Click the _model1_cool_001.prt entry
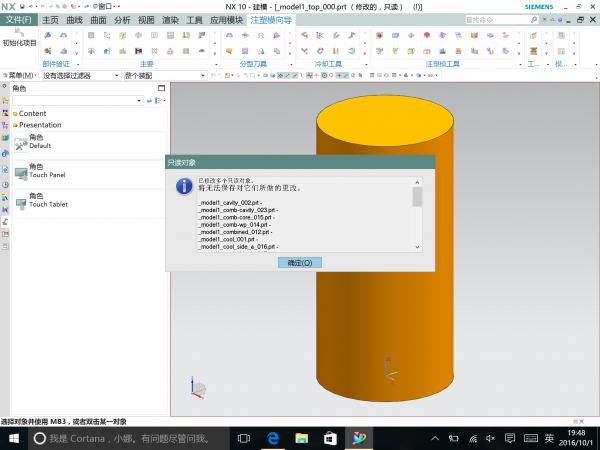Viewport: 600px width, 450px height. (228, 240)
